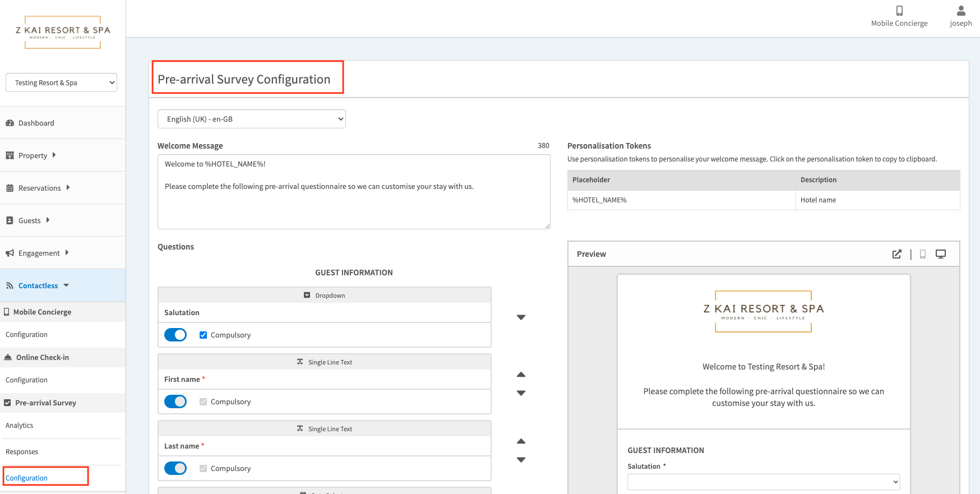The height and width of the screenshot is (494, 980).
Task: Open the Testing Resort & Spa property dropdown
Action: (62, 82)
